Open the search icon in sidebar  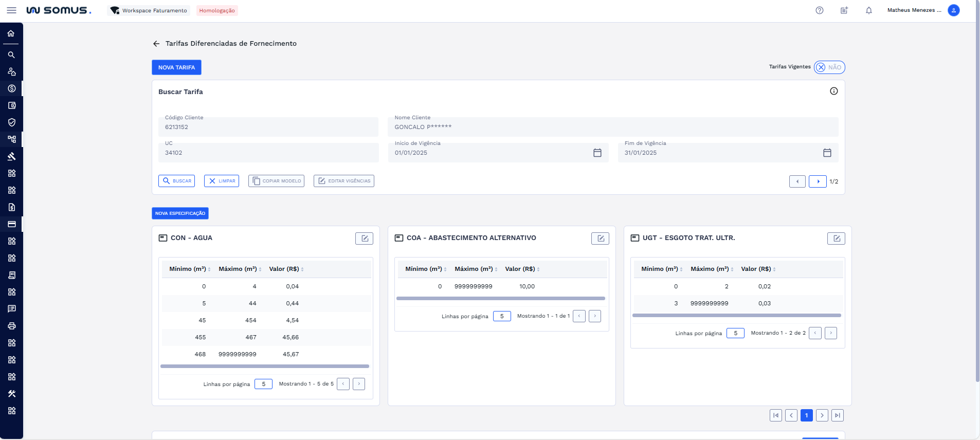tap(11, 55)
